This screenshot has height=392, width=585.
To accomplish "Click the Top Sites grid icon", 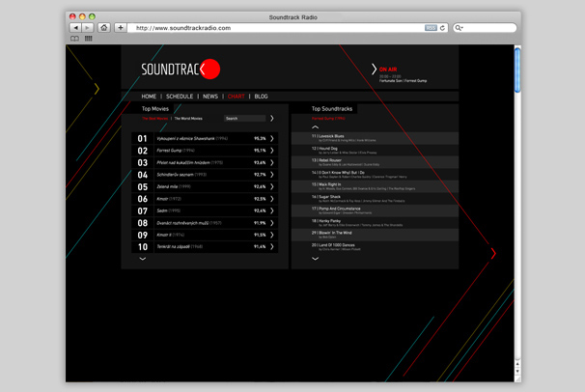I will 88,39.
